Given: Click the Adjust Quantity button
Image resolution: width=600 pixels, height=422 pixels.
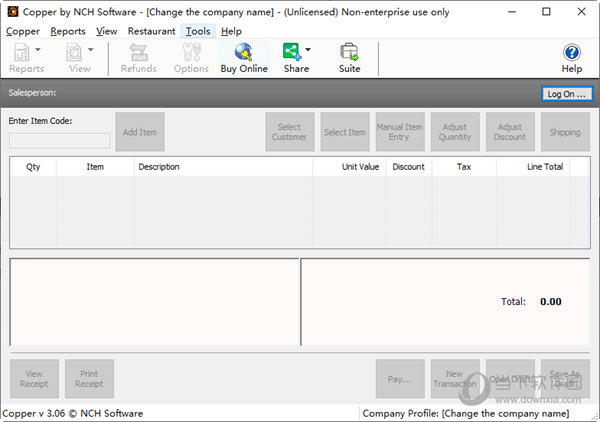Looking at the screenshot, I should click(x=455, y=132).
